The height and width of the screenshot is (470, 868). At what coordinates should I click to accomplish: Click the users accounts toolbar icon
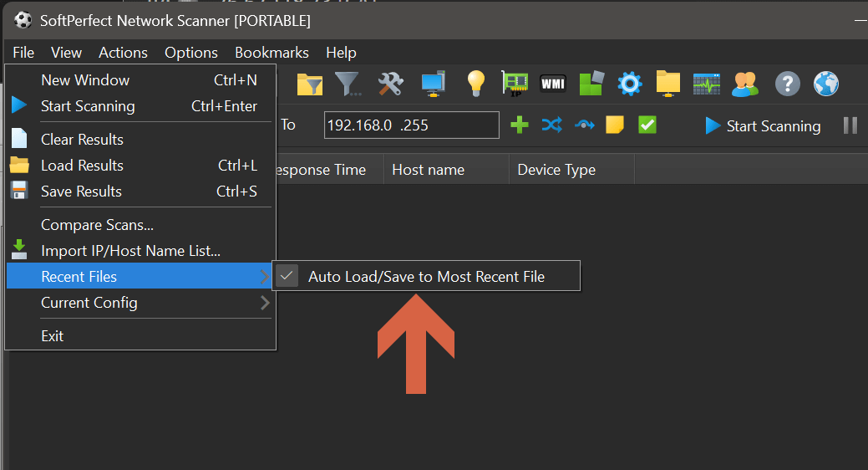pyautogui.click(x=744, y=84)
